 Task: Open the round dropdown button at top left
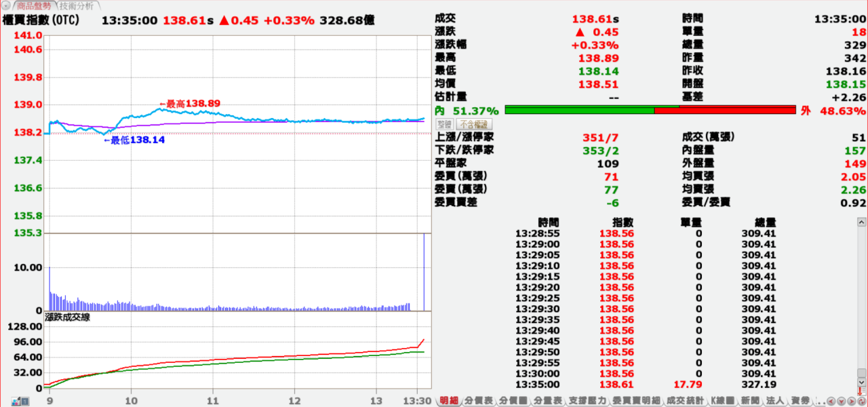pos(7,6)
